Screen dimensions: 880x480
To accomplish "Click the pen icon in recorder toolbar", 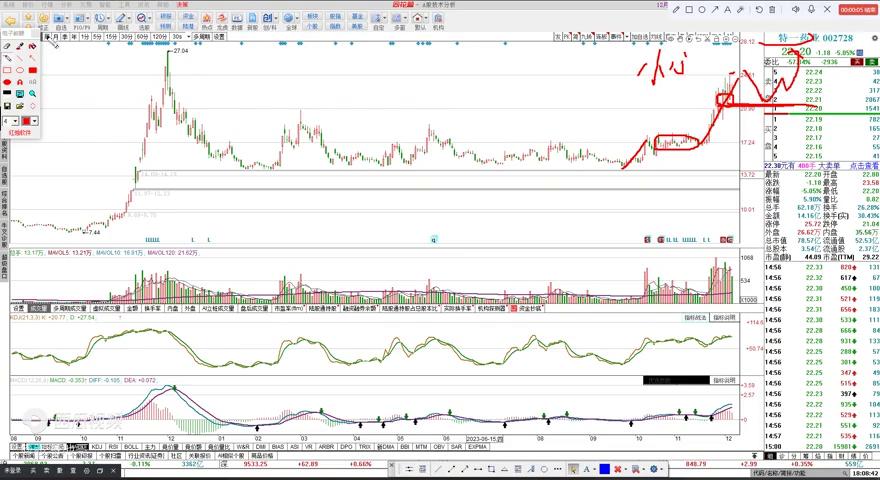I will pos(676,10).
